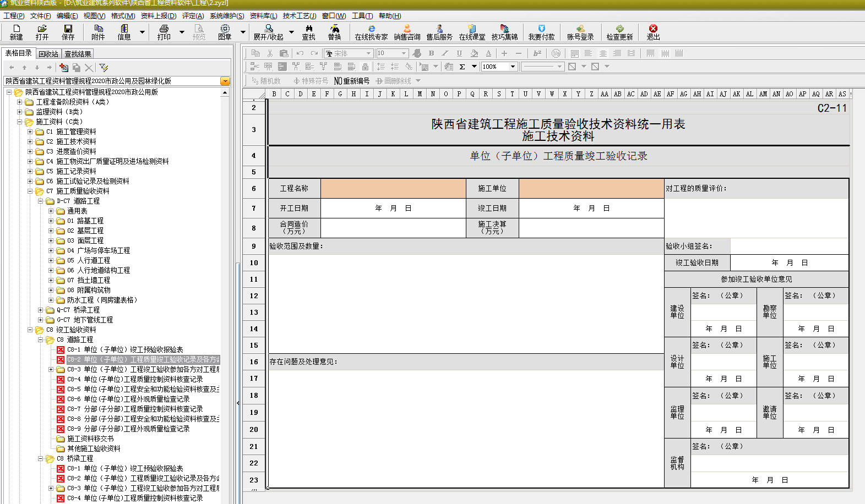865x504 pixels.
Task: Click the add new table icon in catalog toolbar
Action: point(64,67)
